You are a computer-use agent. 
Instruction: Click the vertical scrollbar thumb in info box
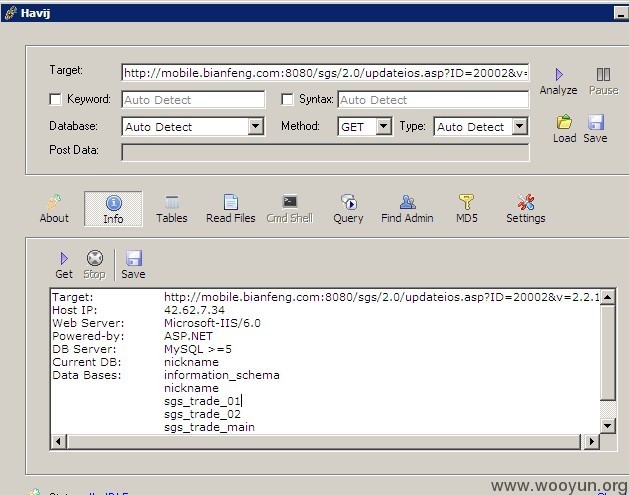click(x=607, y=352)
